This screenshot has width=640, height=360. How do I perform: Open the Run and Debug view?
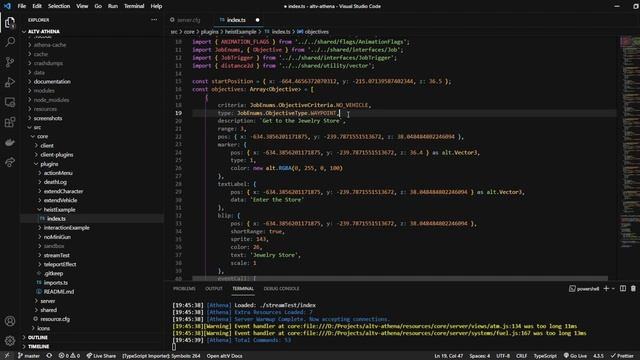tap(10, 82)
